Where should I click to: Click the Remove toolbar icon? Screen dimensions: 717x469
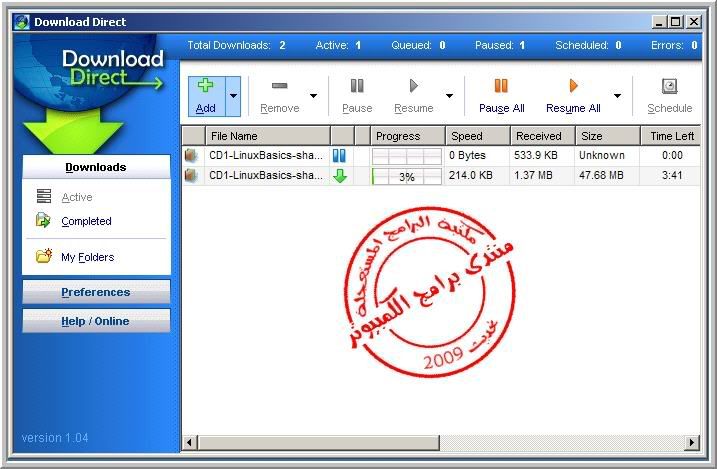279,85
